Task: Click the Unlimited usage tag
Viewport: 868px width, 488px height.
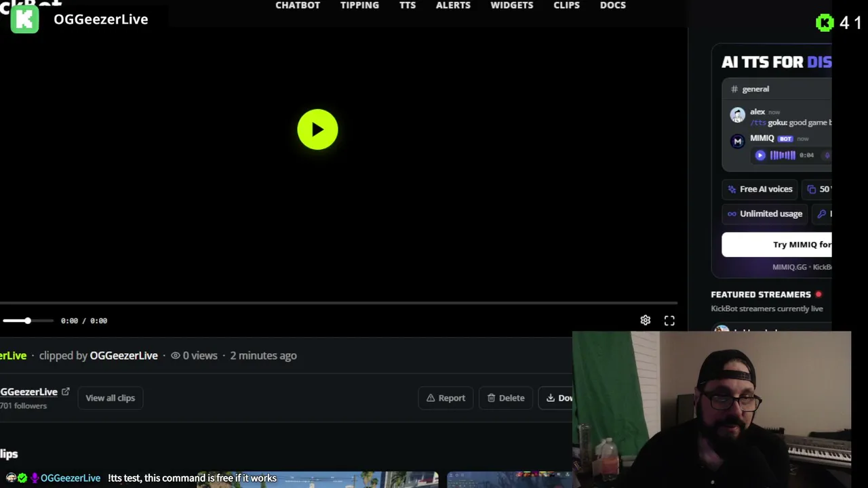Action: pyautogui.click(x=764, y=213)
